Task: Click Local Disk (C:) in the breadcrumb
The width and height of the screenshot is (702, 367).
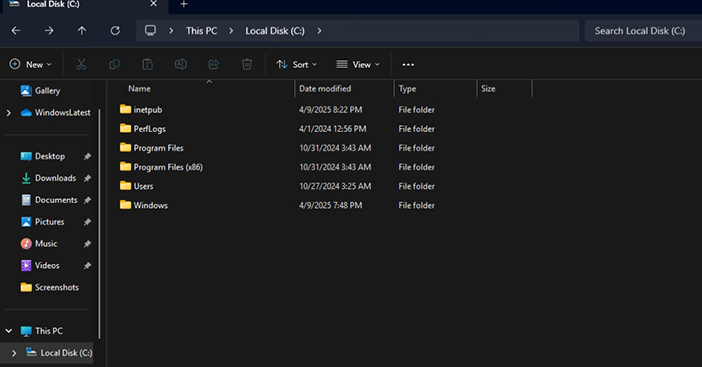Action: 275,31
